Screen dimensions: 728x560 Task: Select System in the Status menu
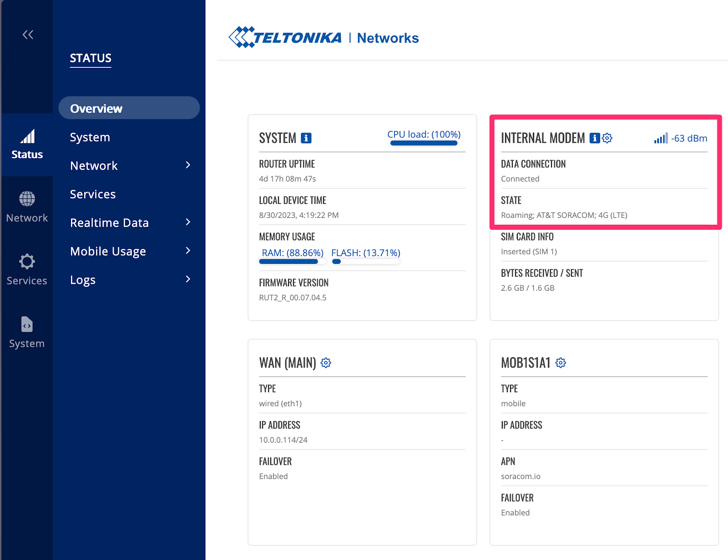click(90, 137)
